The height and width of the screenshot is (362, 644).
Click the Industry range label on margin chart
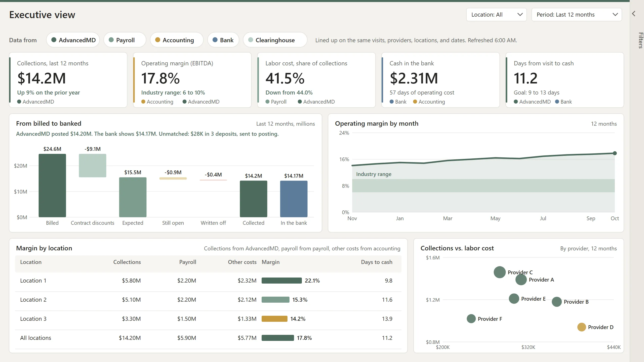[374, 174]
